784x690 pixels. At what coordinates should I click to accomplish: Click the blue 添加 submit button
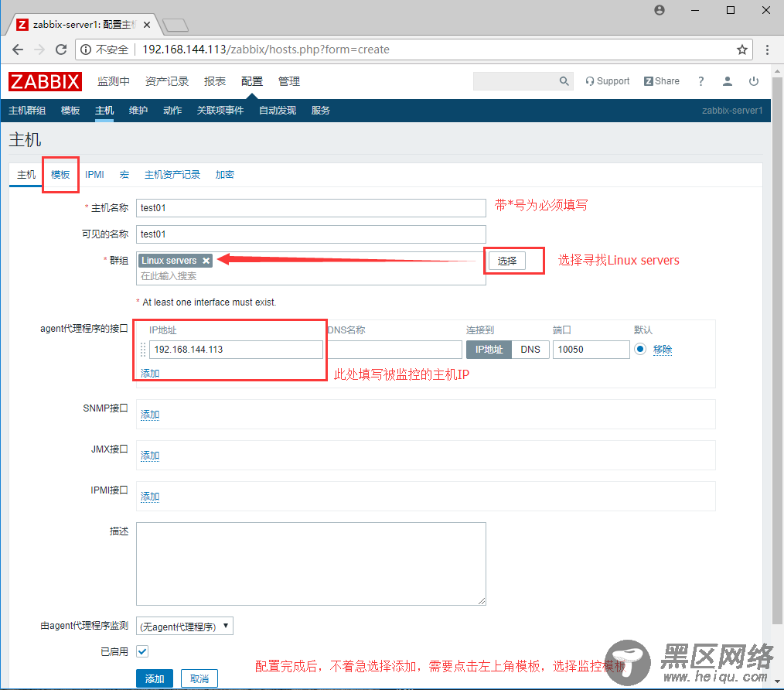point(155,678)
